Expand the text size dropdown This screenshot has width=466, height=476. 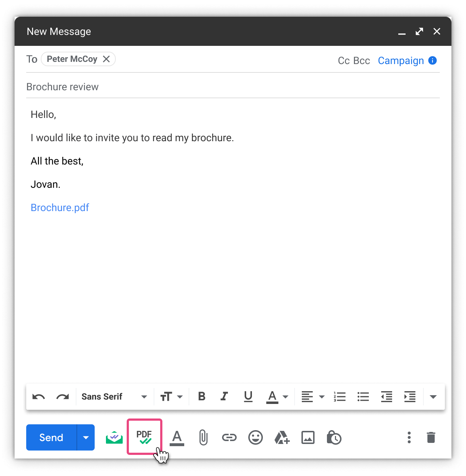(x=171, y=397)
